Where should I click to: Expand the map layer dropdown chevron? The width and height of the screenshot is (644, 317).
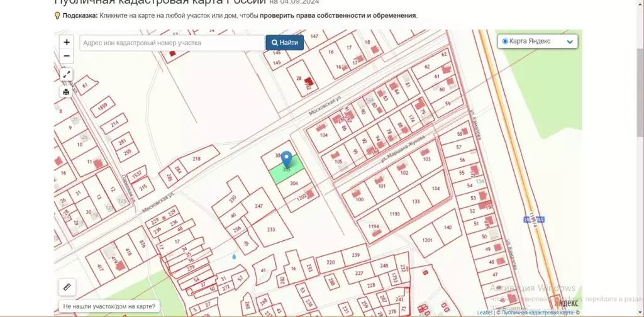[570, 42]
